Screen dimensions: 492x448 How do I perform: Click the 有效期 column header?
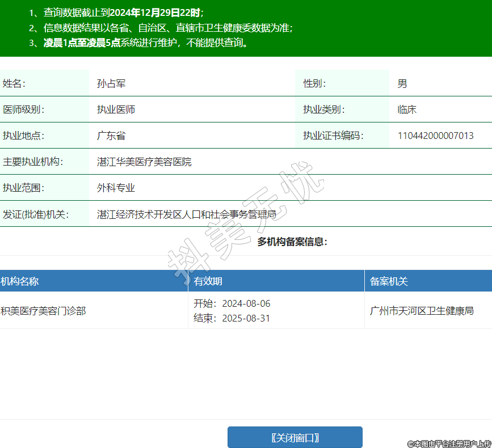tap(208, 281)
